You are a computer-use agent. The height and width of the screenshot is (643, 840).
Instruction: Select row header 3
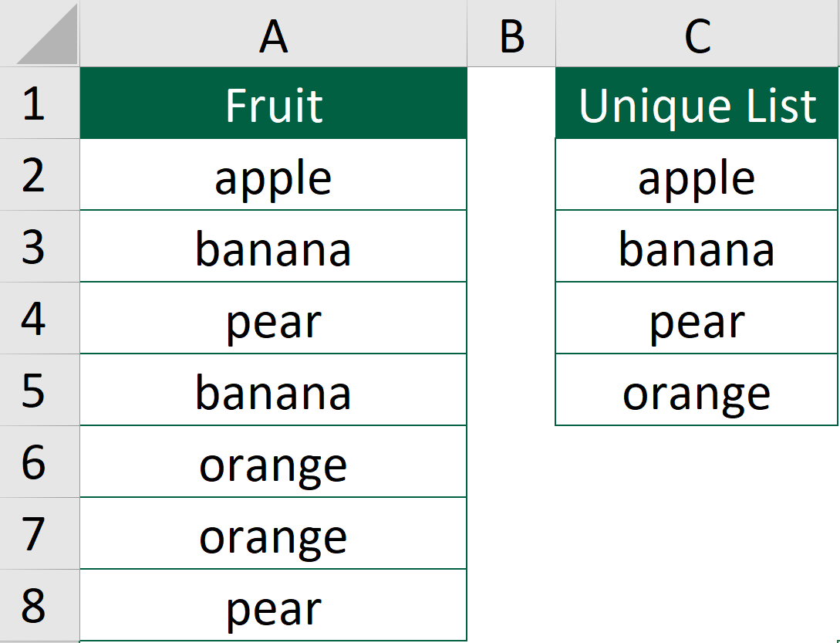(x=39, y=247)
